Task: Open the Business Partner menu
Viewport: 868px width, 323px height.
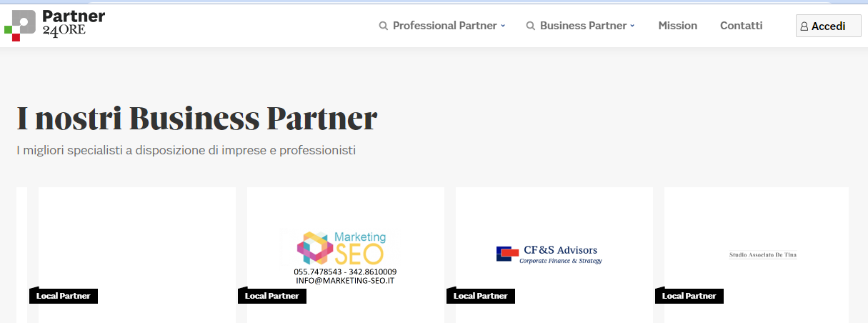Action: tap(581, 26)
